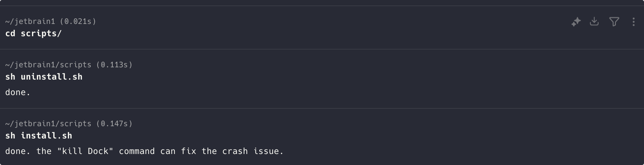This screenshot has width=644, height=165.
Task: Open Warp AI sparkle icon on block
Action: tap(576, 22)
